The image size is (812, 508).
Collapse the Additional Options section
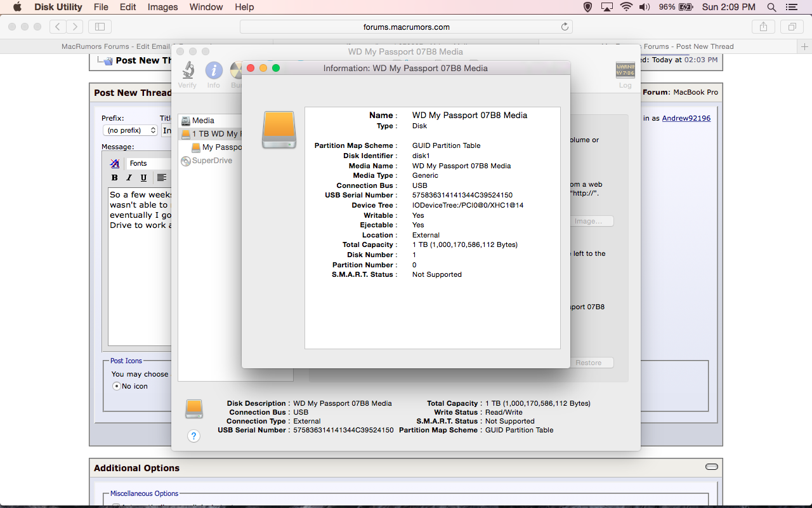pyautogui.click(x=712, y=467)
